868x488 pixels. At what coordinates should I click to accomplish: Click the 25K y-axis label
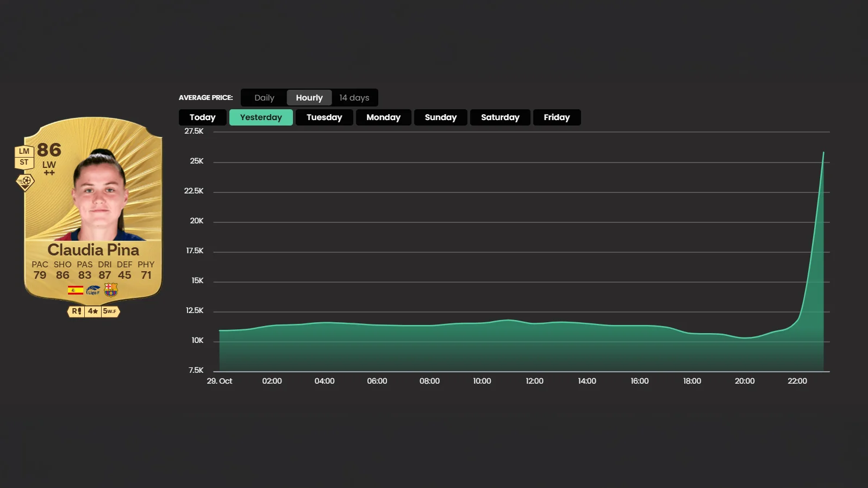click(197, 161)
